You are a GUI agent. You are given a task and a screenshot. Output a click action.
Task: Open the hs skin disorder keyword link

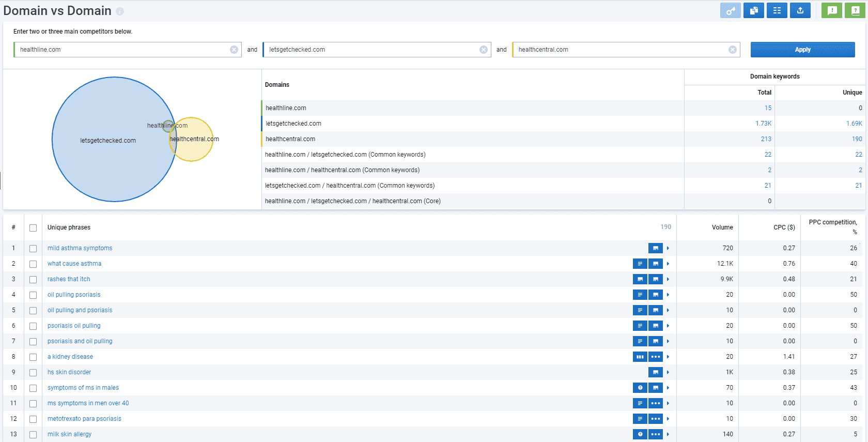click(x=69, y=372)
